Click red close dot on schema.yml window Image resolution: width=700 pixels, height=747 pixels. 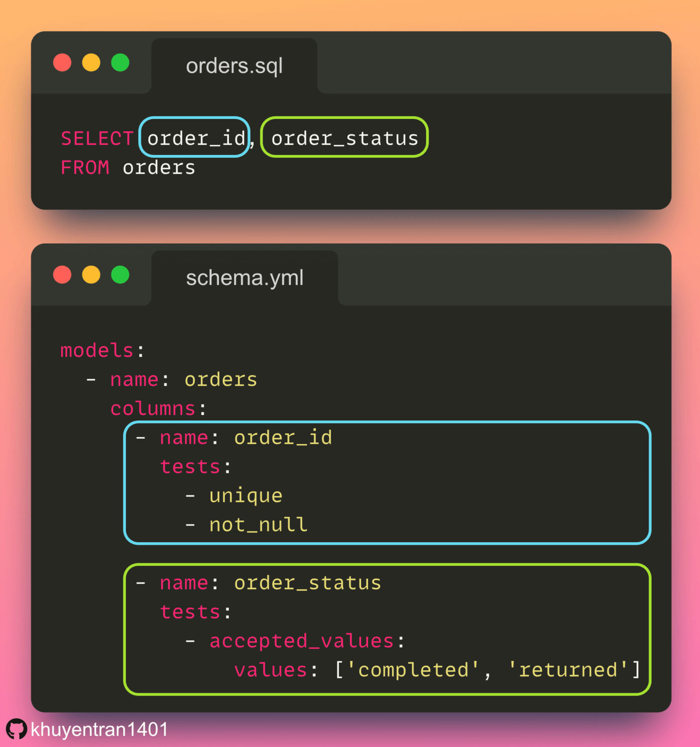[62, 275]
